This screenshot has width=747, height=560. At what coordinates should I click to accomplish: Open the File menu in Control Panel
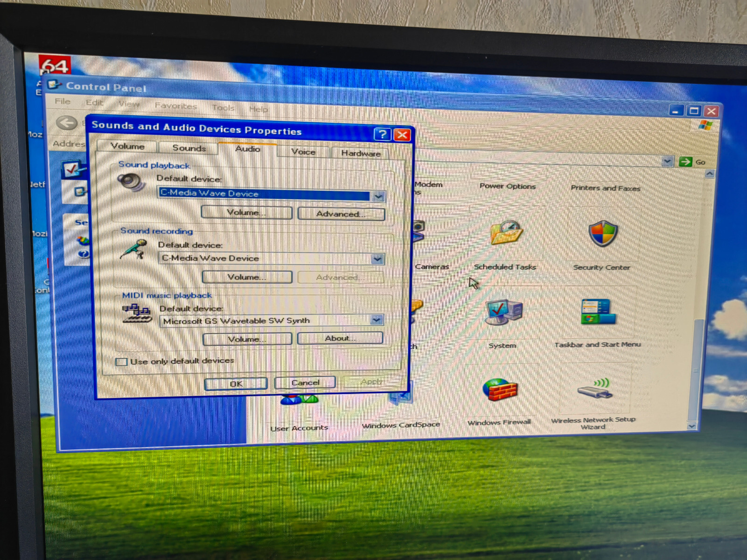click(63, 101)
